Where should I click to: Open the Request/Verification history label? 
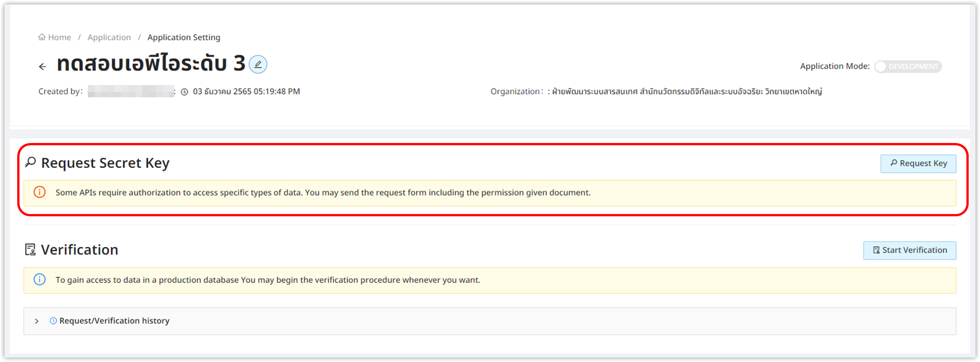[115, 321]
